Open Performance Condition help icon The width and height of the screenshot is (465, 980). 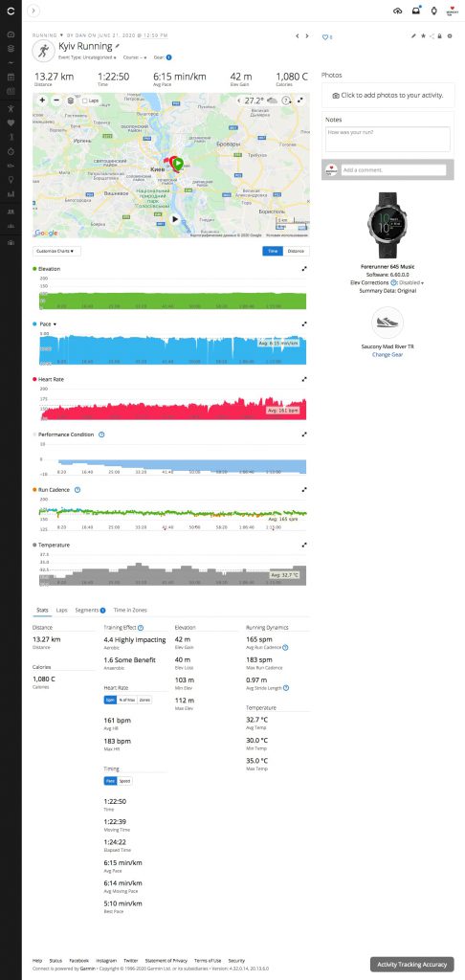101,434
